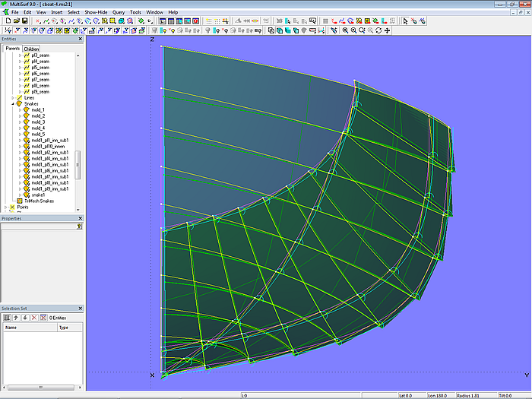The width and height of the screenshot is (532, 399).
Task: Collapse the Snakes tree node
Action: 14,104
